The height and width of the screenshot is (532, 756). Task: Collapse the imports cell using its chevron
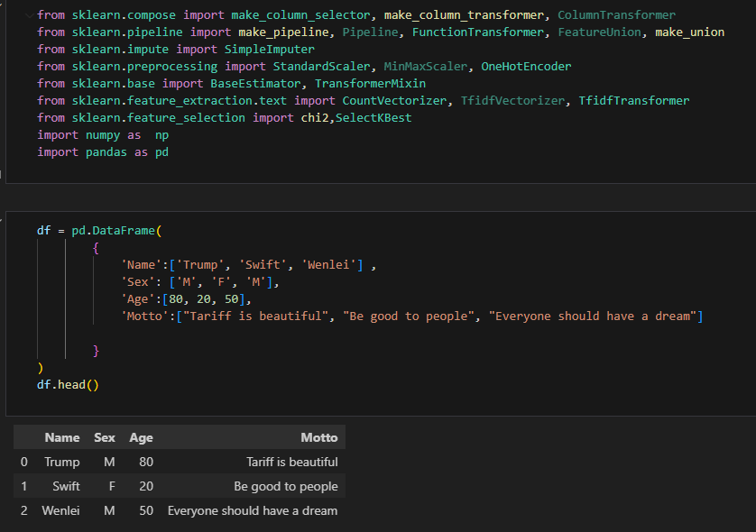click(x=29, y=15)
